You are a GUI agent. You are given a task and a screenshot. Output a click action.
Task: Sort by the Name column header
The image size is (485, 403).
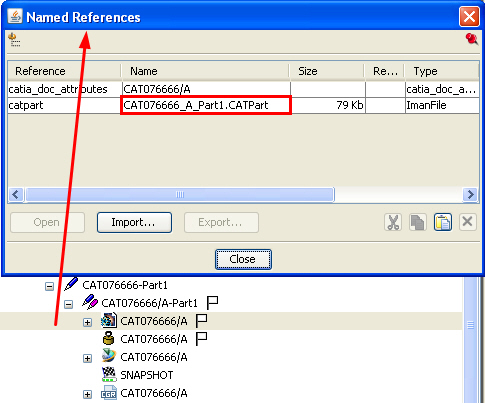205,71
